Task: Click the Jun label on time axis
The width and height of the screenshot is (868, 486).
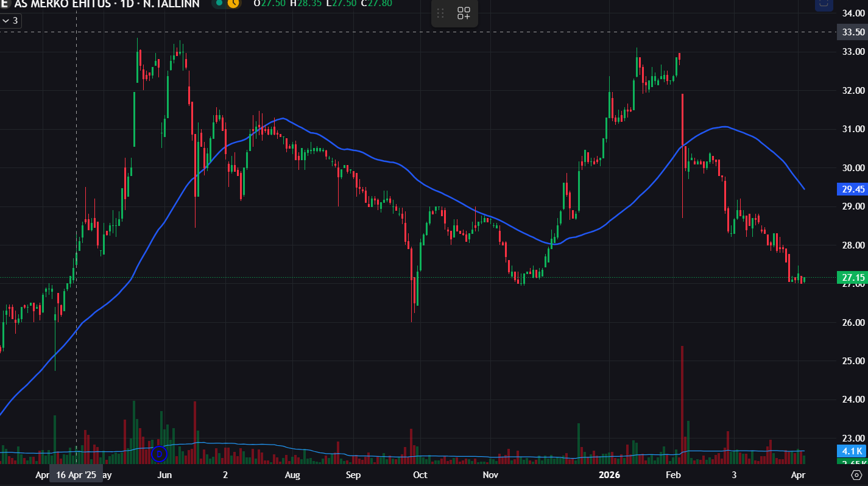Action: (x=164, y=475)
